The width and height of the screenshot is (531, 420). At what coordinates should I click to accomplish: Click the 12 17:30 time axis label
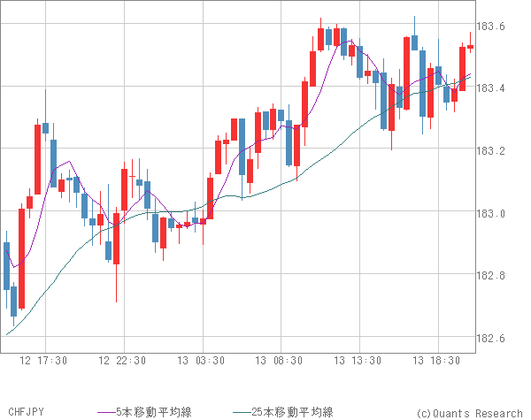coord(43,361)
